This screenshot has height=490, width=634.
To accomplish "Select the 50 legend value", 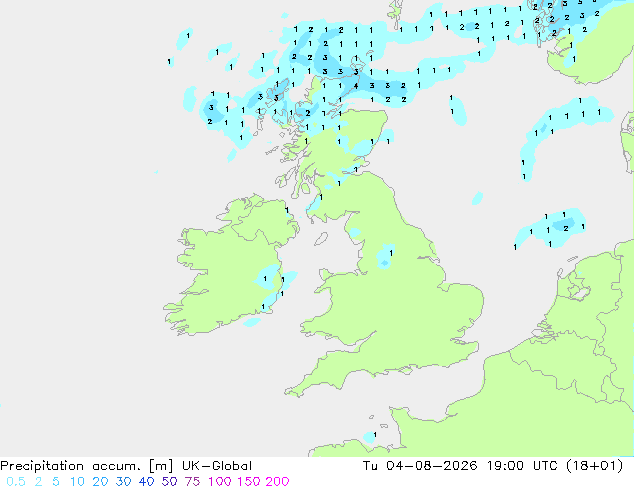I will tap(169, 482).
